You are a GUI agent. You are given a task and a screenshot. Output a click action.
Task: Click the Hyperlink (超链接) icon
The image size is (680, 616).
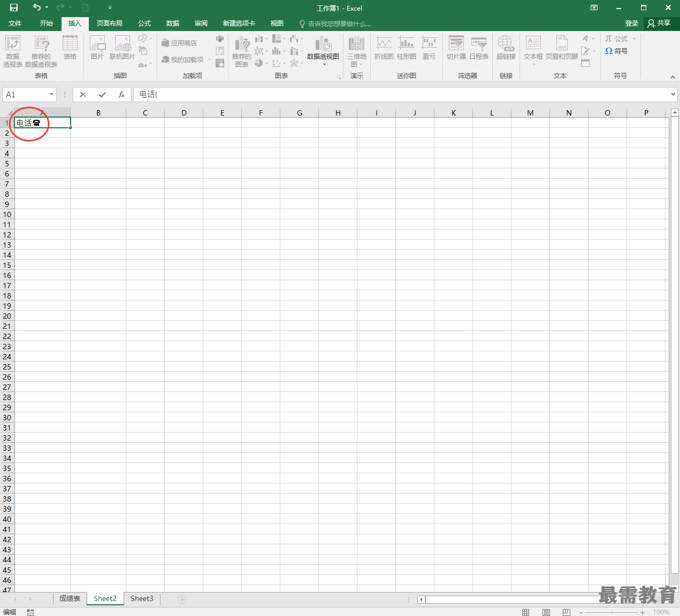click(x=506, y=48)
